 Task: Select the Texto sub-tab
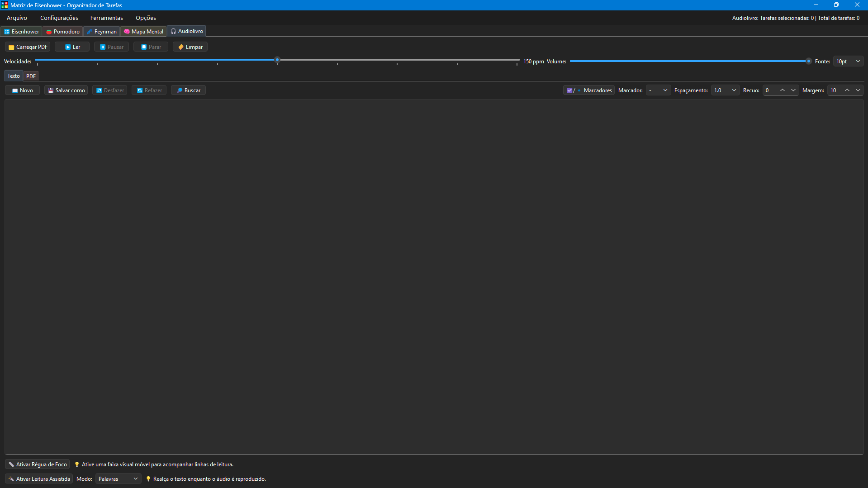[x=14, y=76]
